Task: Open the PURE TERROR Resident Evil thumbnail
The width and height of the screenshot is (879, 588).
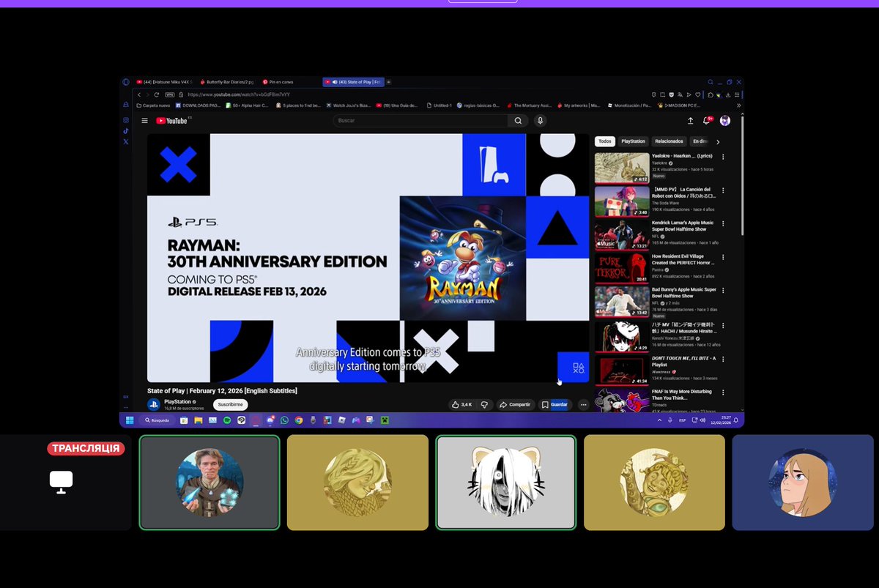Action: (621, 268)
